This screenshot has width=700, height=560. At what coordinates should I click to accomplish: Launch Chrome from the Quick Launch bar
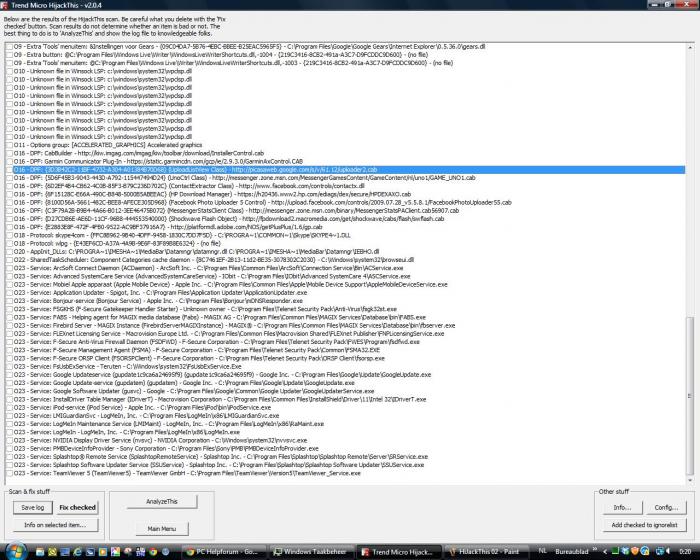point(153,552)
